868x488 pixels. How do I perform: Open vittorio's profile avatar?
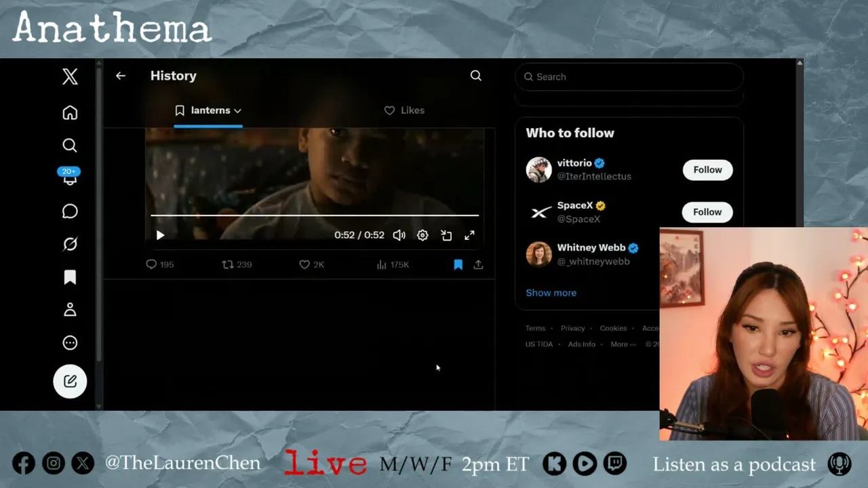point(539,169)
